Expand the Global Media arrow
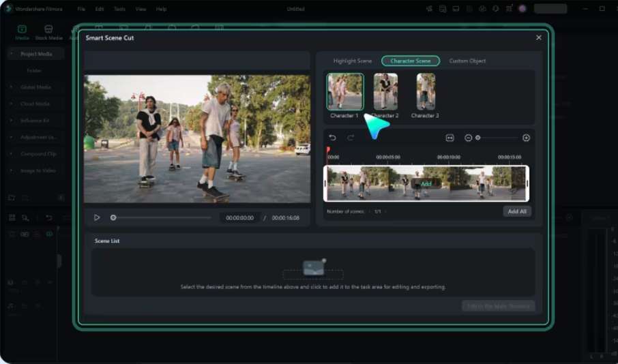 (12, 87)
